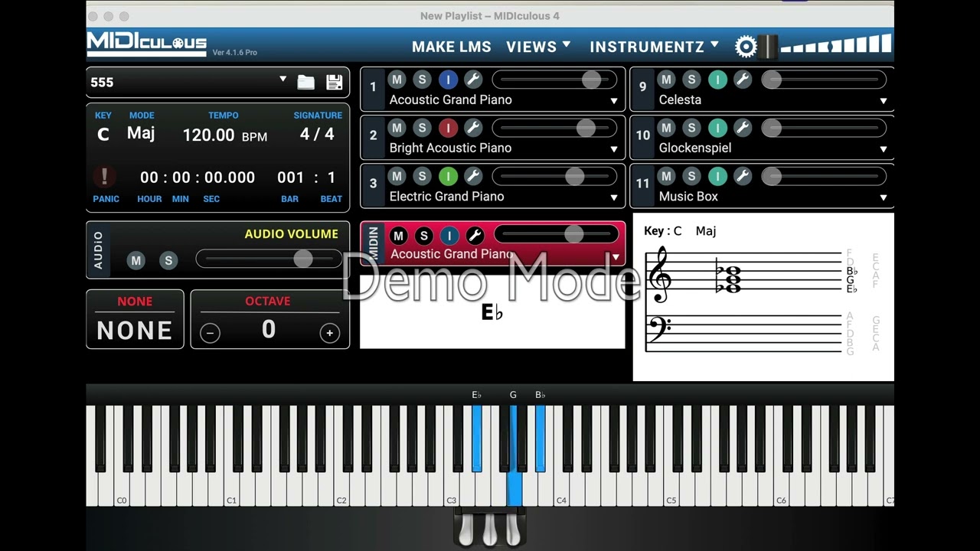Open wrench settings for MIDI IN channel
Image resolution: width=980 pixels, height=551 pixels.
click(x=475, y=235)
